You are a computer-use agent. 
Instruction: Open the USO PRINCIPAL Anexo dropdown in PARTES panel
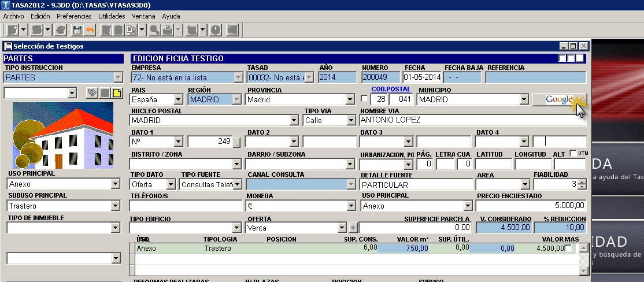click(x=115, y=184)
